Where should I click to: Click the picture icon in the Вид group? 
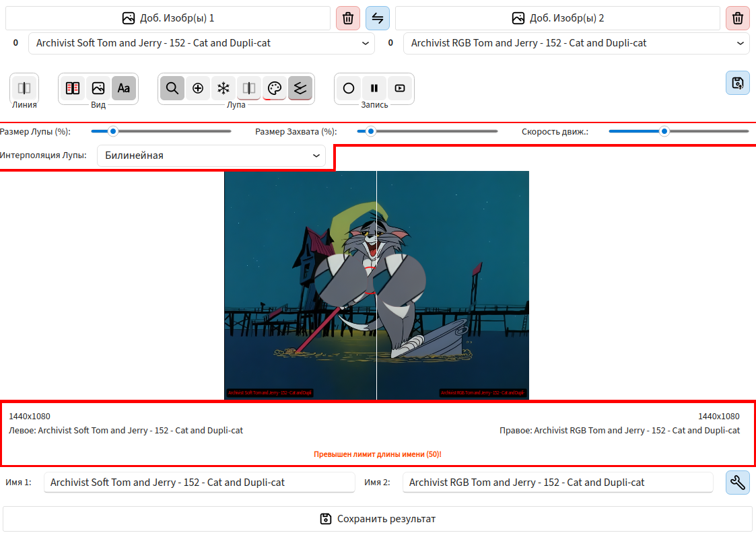click(x=98, y=88)
